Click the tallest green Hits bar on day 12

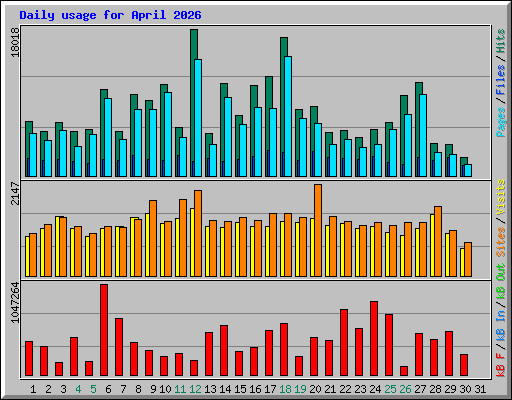(194, 103)
